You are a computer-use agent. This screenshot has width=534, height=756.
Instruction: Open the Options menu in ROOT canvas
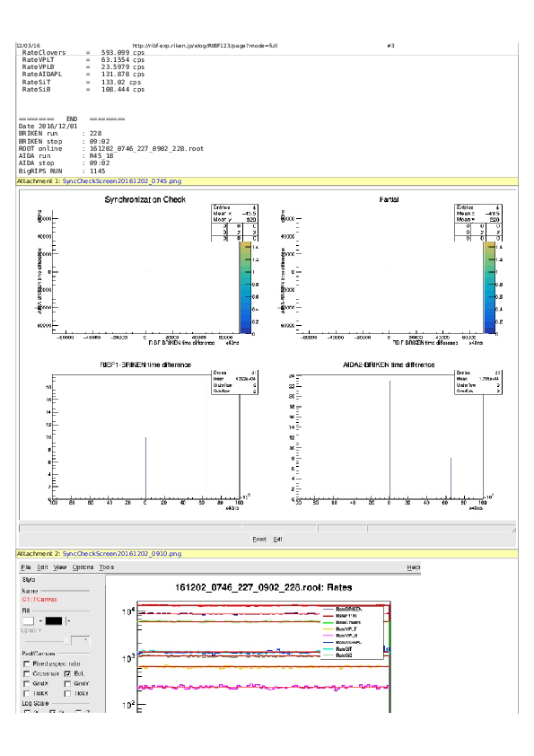coord(83,567)
